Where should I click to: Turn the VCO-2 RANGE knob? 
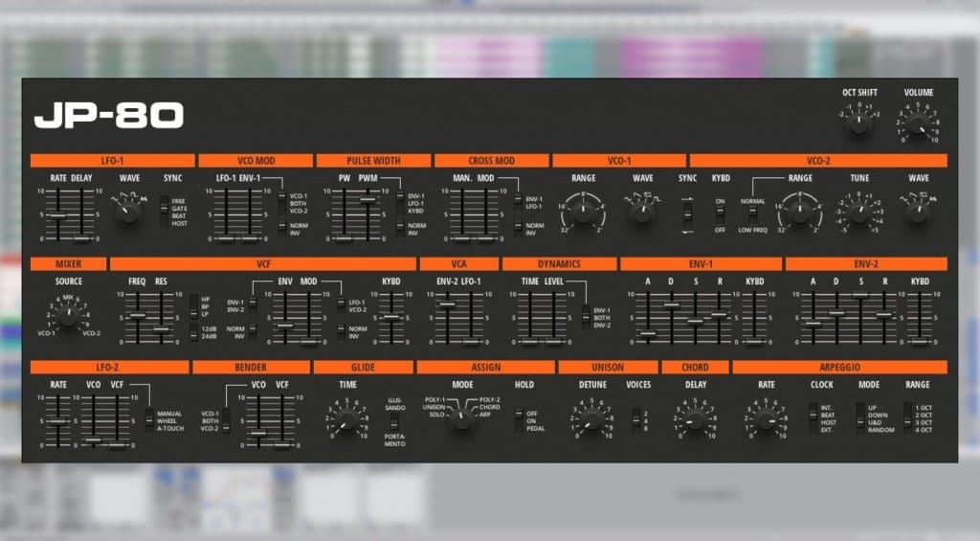(x=800, y=214)
